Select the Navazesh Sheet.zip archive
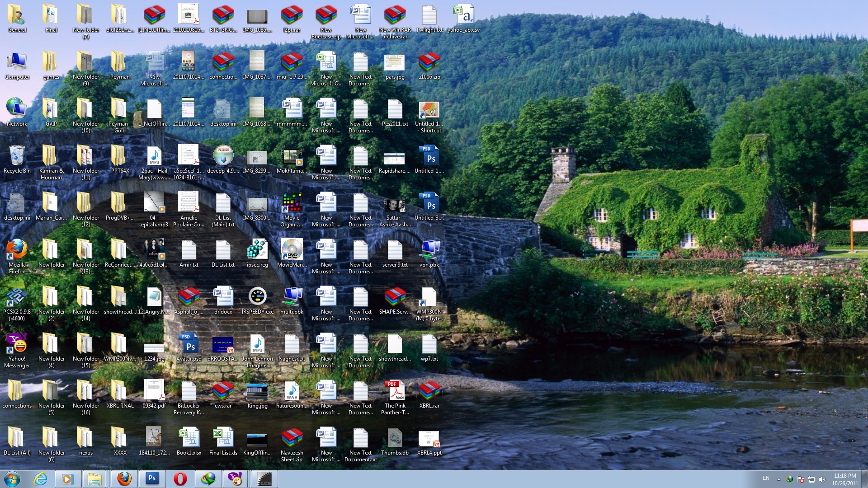The image size is (868, 488). click(292, 444)
